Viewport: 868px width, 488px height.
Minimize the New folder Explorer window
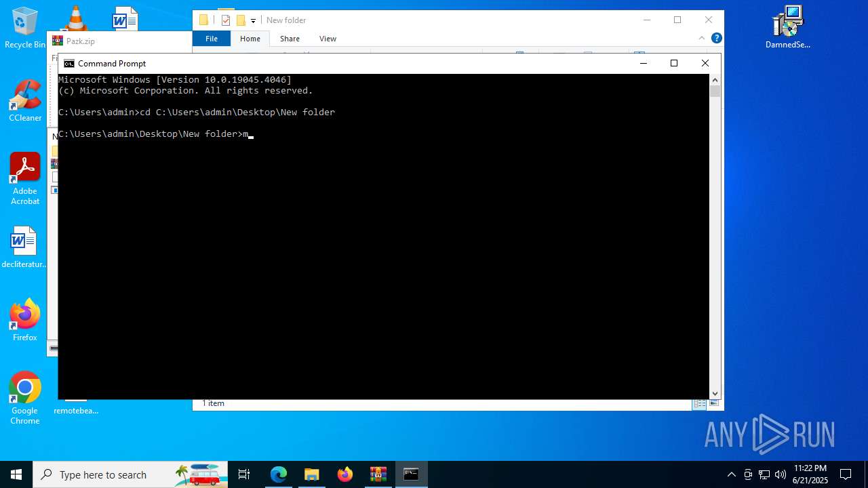(x=646, y=20)
